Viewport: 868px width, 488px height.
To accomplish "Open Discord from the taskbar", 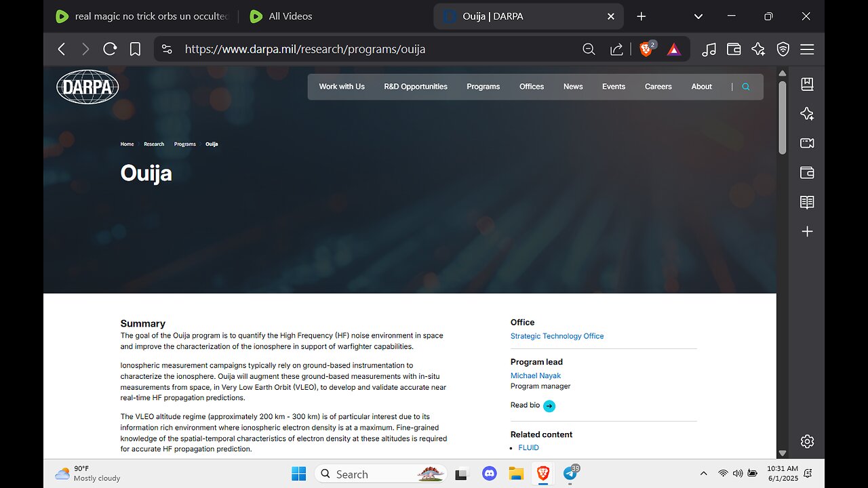I will tap(490, 474).
